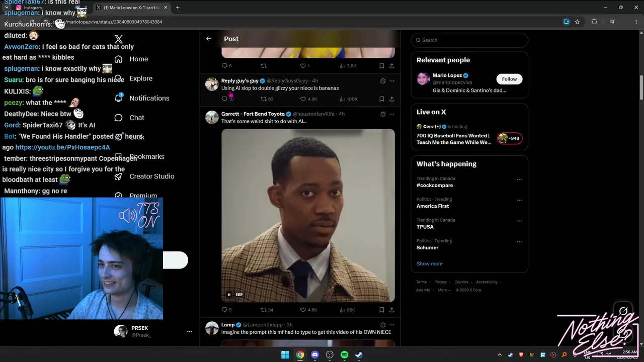Open Explore in X sidebar

(x=133, y=78)
